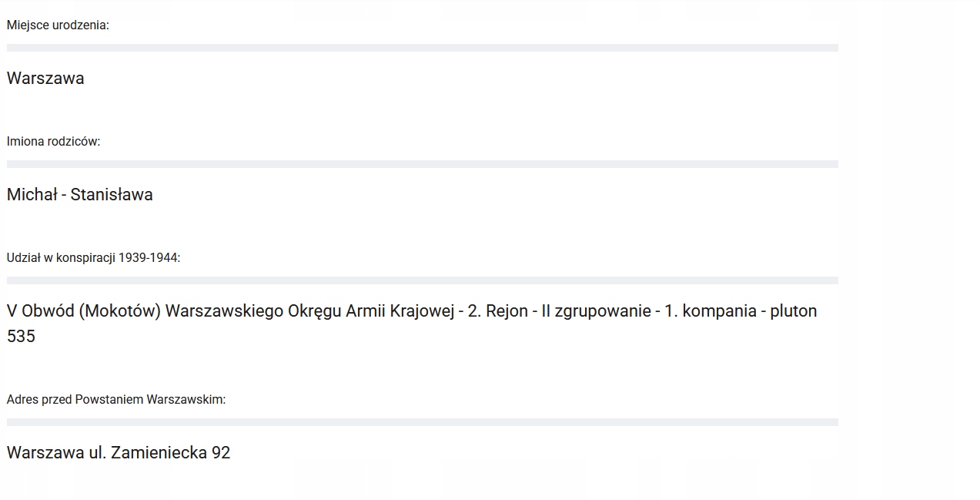Click the word 'pluton'
Screen dimensions: 980x500
pos(793,311)
